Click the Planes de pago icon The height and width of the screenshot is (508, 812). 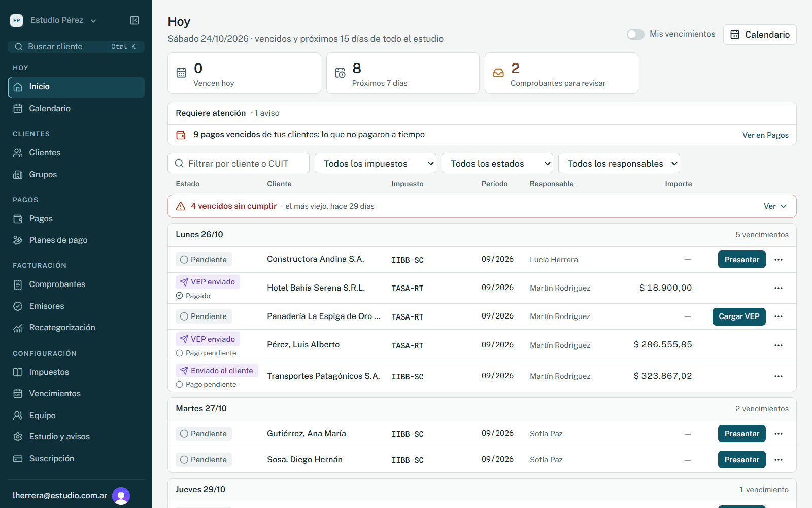[x=18, y=240]
